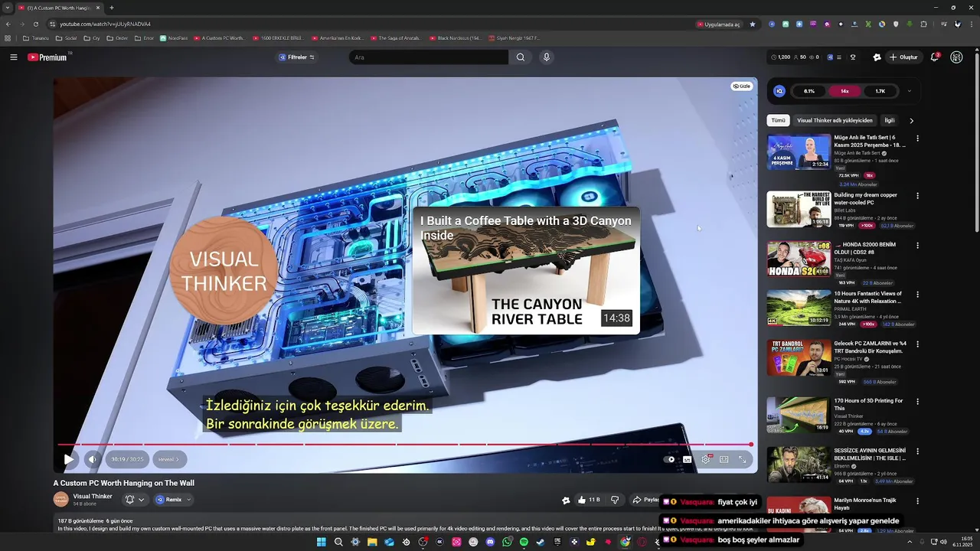980x551 pixels.
Task: Expand the Remix dropdown arrow
Action: click(188, 500)
